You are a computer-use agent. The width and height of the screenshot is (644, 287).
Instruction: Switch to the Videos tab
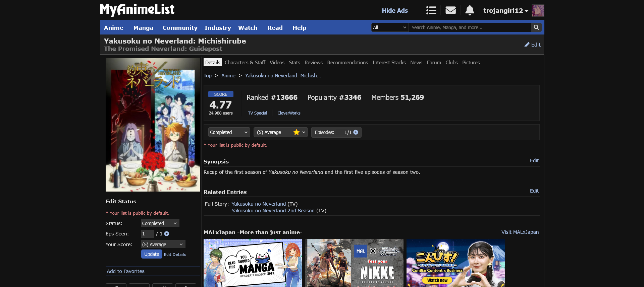(x=277, y=62)
